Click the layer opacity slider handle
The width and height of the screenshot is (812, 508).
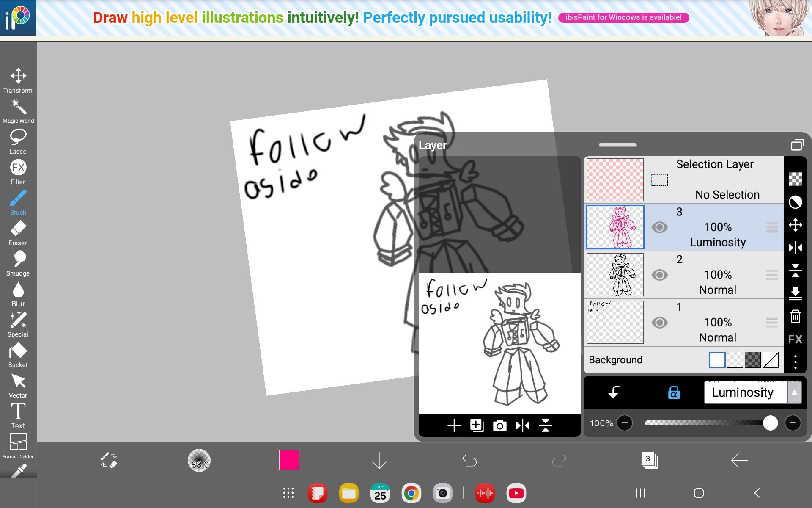click(x=770, y=423)
